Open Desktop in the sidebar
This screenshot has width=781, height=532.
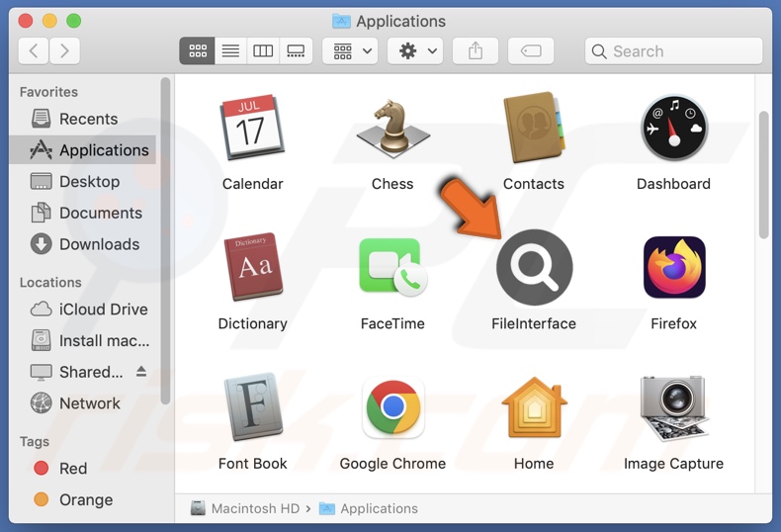(83, 181)
